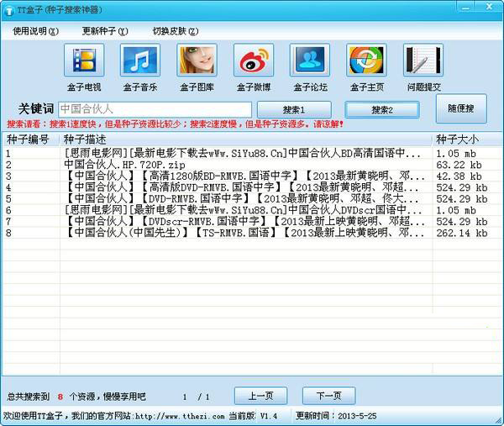Click the 搜索1 button

point(294,109)
